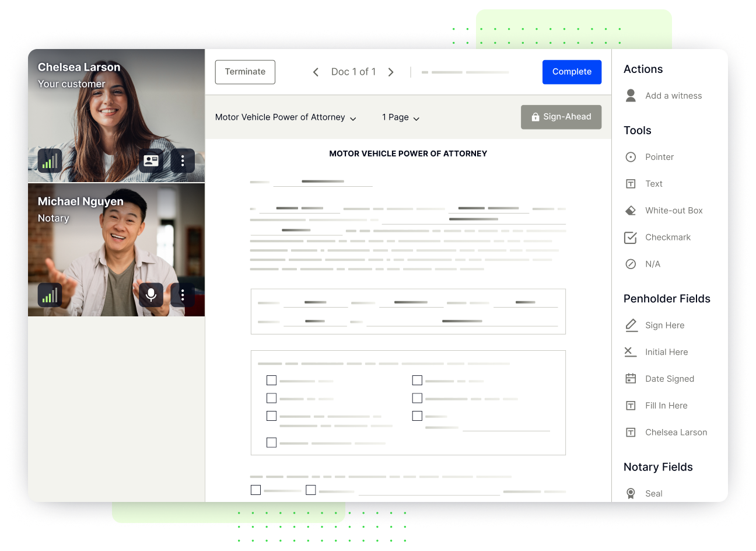Click the Terminate button
The height and width of the screenshot is (551, 756).
(x=245, y=72)
